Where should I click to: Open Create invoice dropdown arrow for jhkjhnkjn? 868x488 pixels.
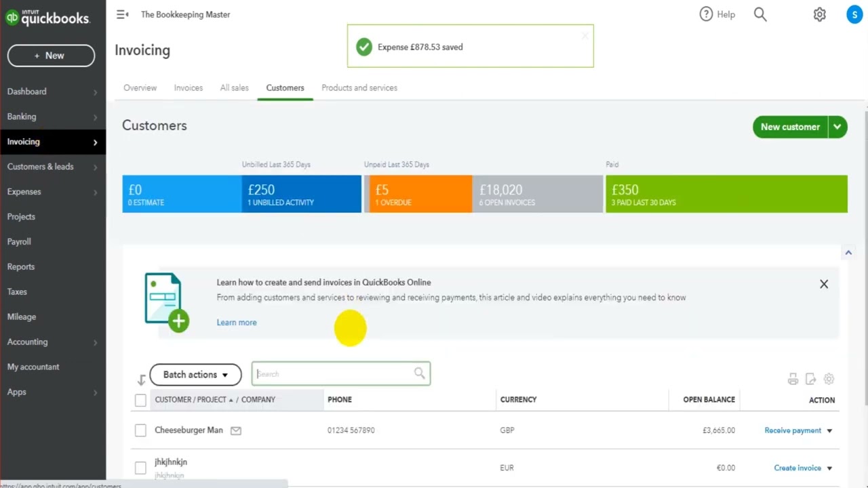coord(829,468)
